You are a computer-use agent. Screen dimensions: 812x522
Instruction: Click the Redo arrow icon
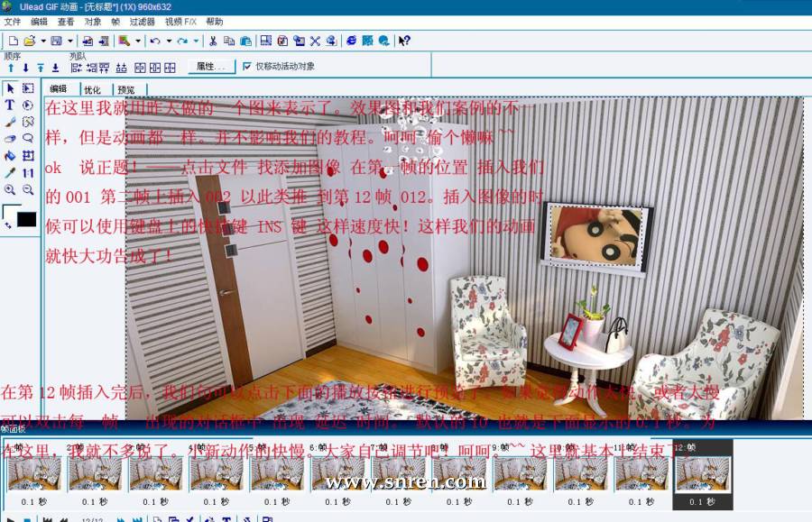pyautogui.click(x=182, y=41)
